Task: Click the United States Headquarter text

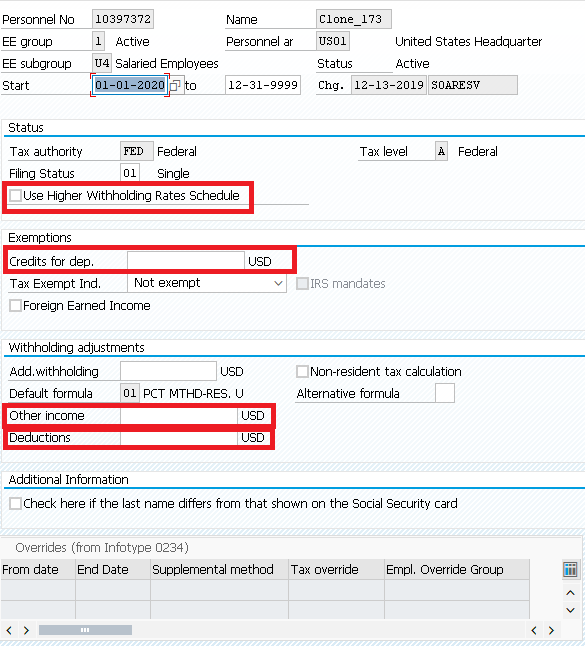Action: point(468,42)
